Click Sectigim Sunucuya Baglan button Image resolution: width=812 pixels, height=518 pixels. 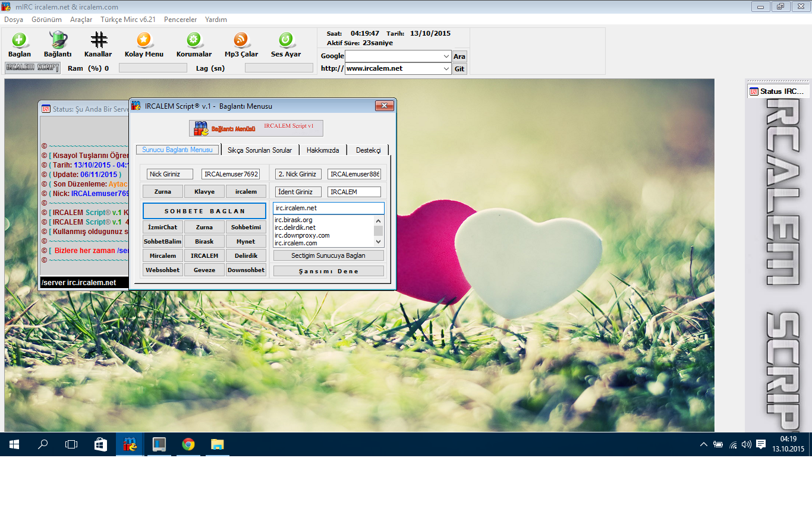(x=328, y=255)
